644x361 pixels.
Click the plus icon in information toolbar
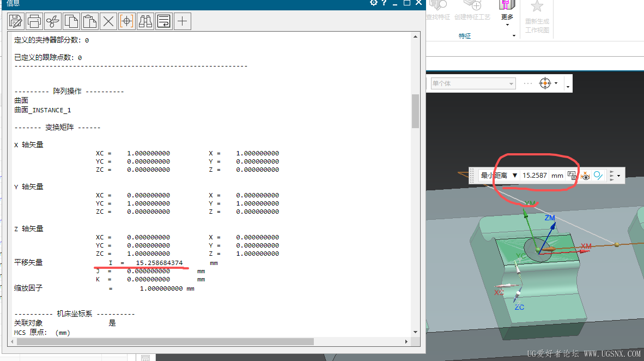(183, 21)
